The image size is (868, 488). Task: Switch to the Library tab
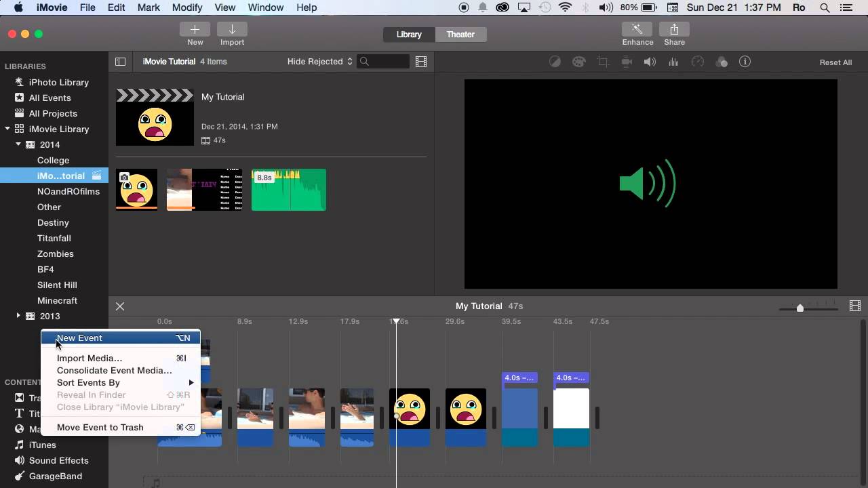pyautogui.click(x=409, y=35)
